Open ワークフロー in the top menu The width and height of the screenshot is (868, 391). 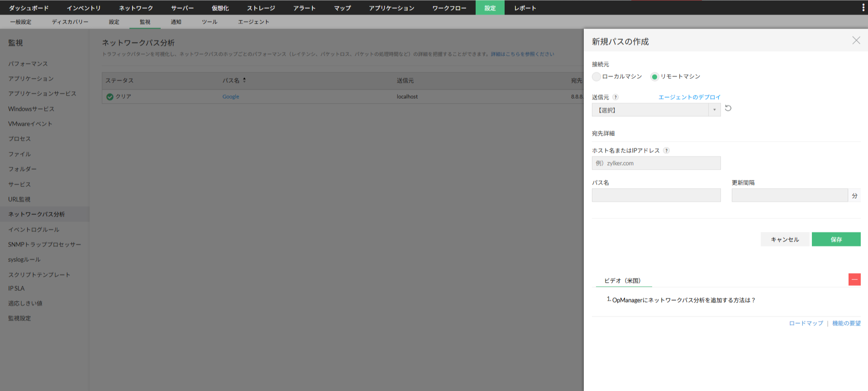[449, 8]
